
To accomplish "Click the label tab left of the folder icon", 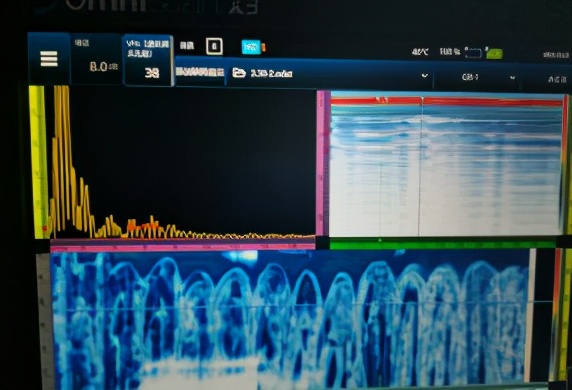I will [x=200, y=72].
